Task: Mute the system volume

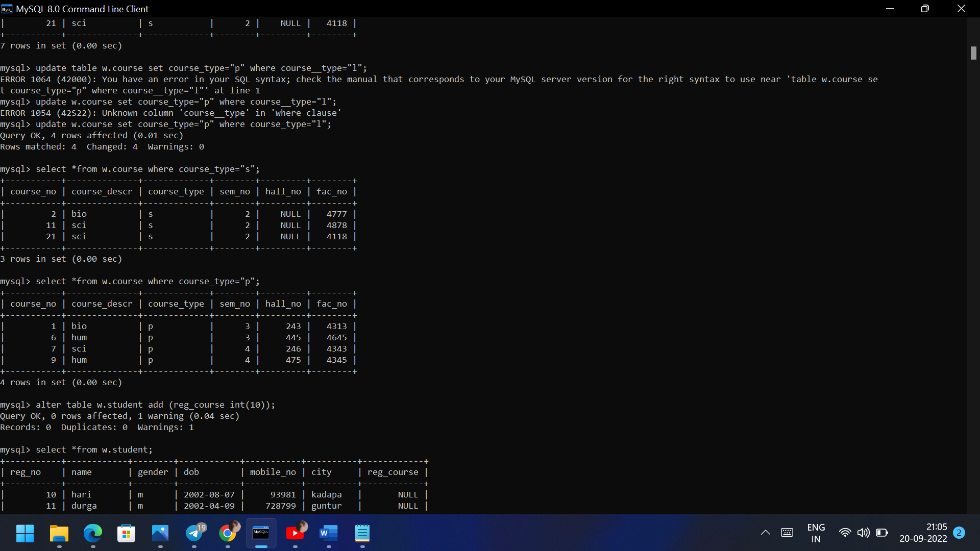Action: pos(864,533)
